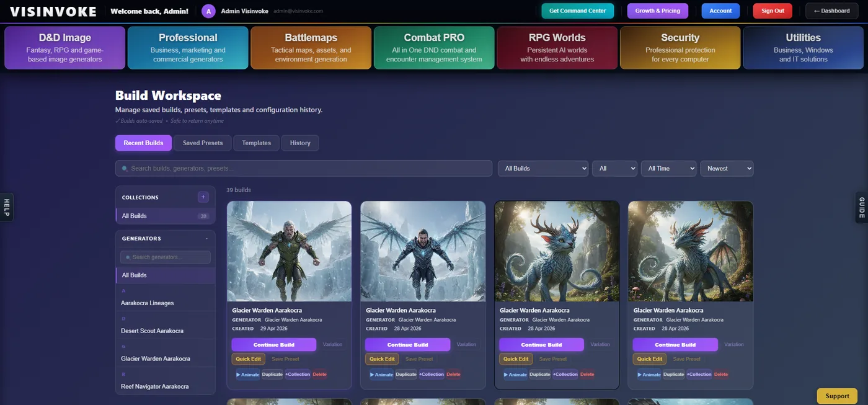Add a new collection with plus icon
Screen dimensions: 868x405
(x=203, y=197)
